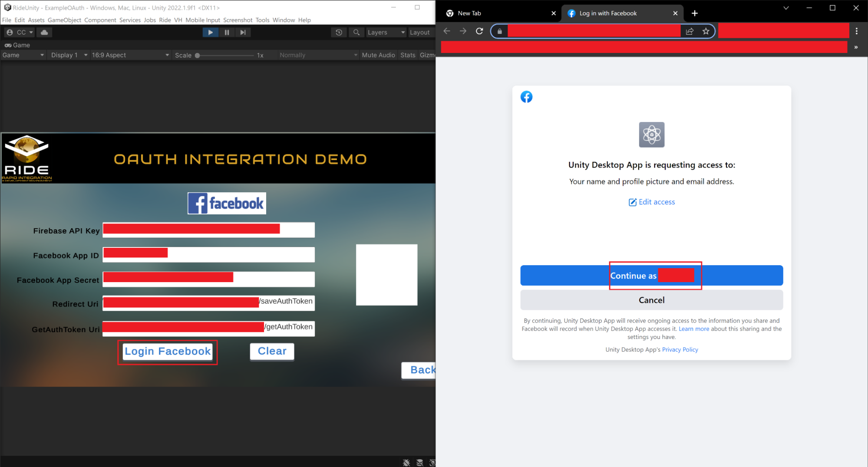868x467 pixels.
Task: Click the Step frame button
Action: pyautogui.click(x=243, y=33)
